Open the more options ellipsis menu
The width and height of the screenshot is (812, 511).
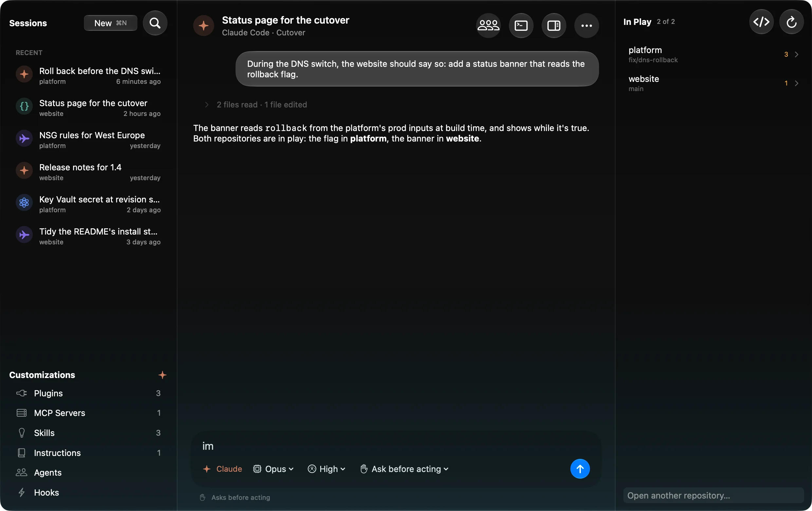pos(586,26)
